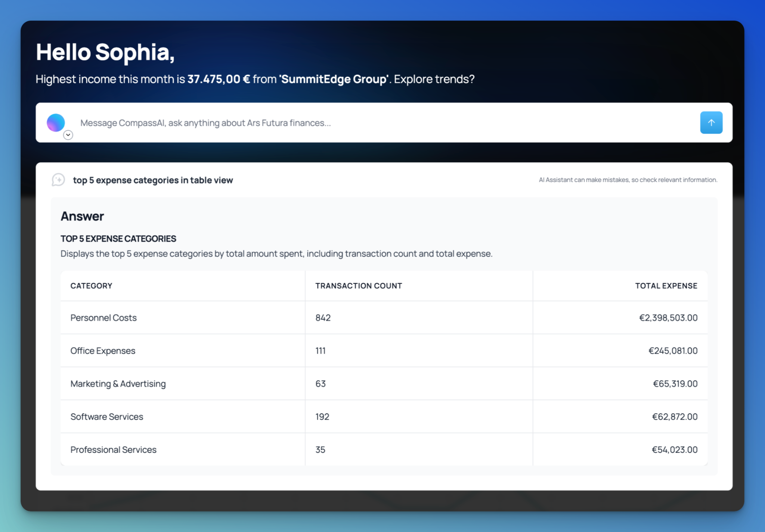Select the Personnel Costs row
This screenshot has width=765, height=532.
point(384,318)
